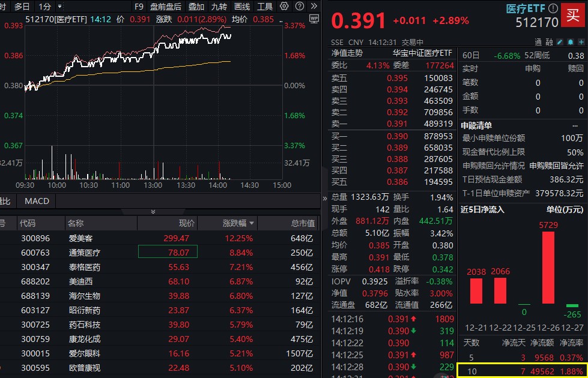Click 涨停 limit-up price 0.418
Image resolution: width=588 pixels, height=378 pixels.
(x=379, y=269)
